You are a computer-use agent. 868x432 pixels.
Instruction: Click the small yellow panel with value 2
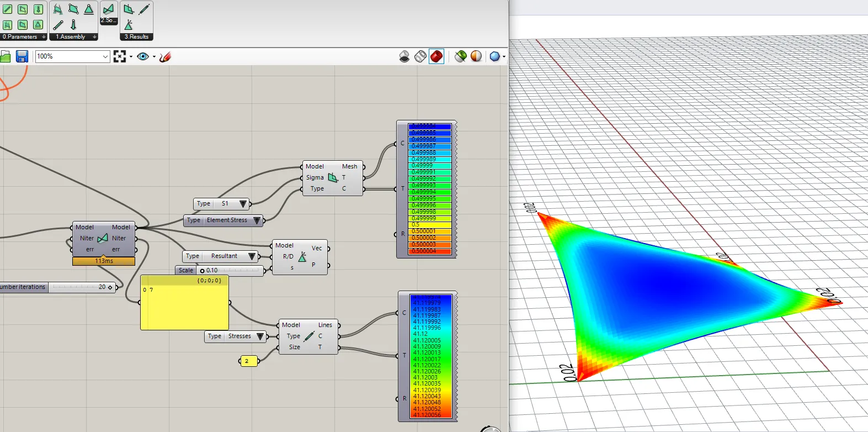click(x=249, y=361)
